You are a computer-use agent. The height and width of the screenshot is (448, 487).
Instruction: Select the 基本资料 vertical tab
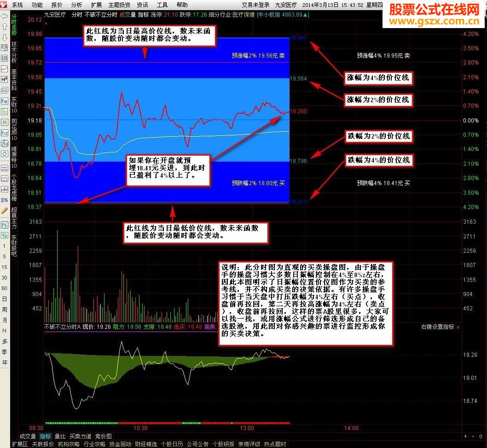click(14, 80)
